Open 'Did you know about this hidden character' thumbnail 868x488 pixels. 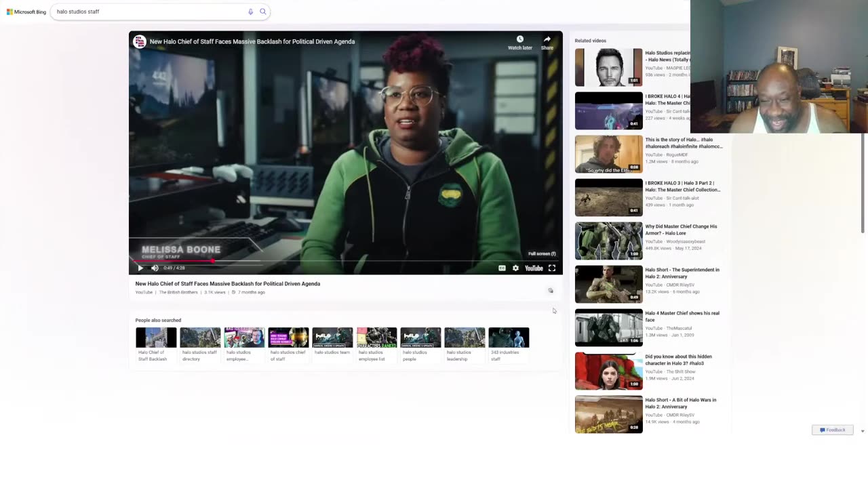[x=608, y=371]
